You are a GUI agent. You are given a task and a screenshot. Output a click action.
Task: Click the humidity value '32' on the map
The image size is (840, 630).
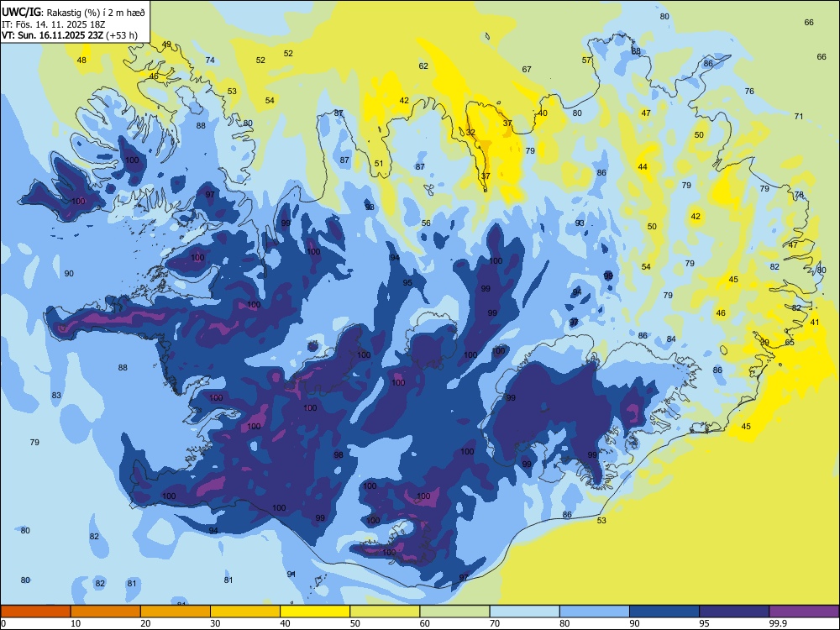coord(470,133)
